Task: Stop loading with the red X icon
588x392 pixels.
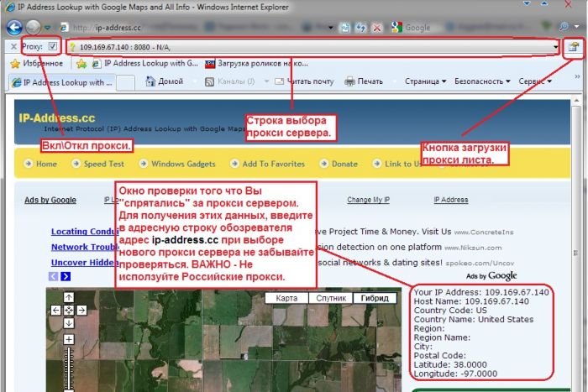Action: point(377,28)
